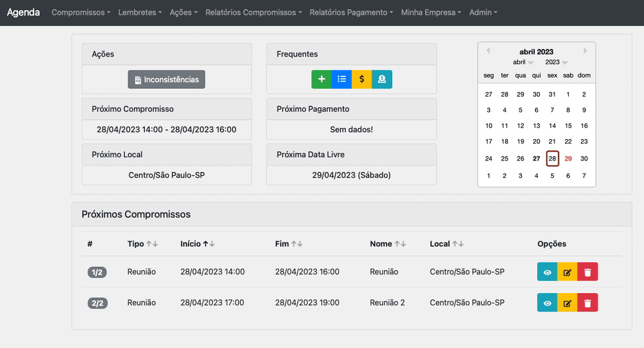This screenshot has width=644, height=348.
Task: View details of Reunião 2 appointment
Action: [x=547, y=303]
